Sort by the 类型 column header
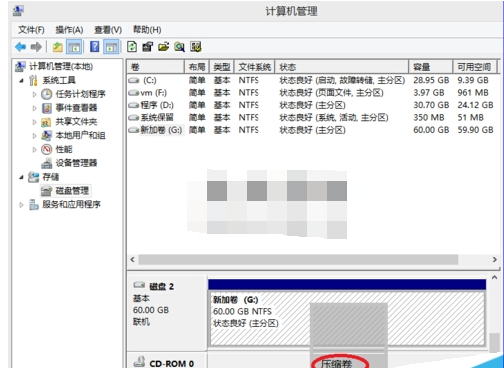The height and width of the screenshot is (368, 504). 222,67
